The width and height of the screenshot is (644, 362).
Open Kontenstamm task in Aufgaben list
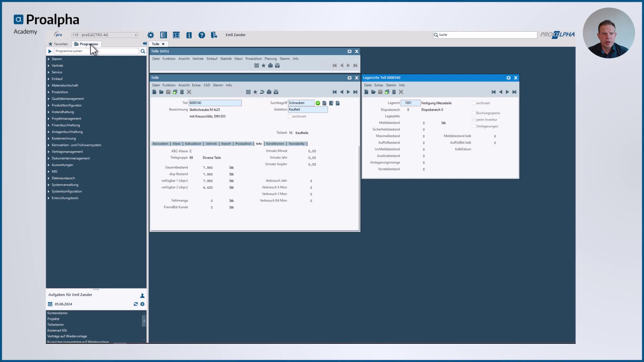[x=58, y=313]
